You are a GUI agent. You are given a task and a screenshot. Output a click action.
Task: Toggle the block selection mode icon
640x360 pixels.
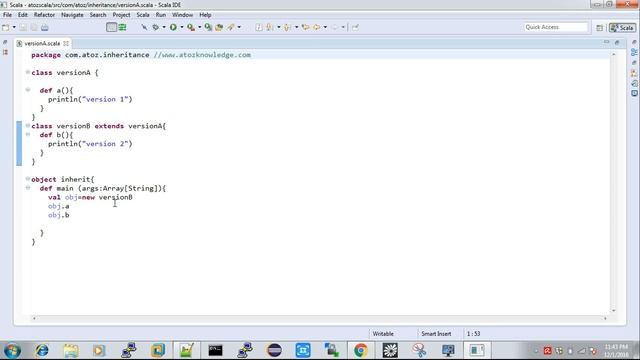click(111, 27)
